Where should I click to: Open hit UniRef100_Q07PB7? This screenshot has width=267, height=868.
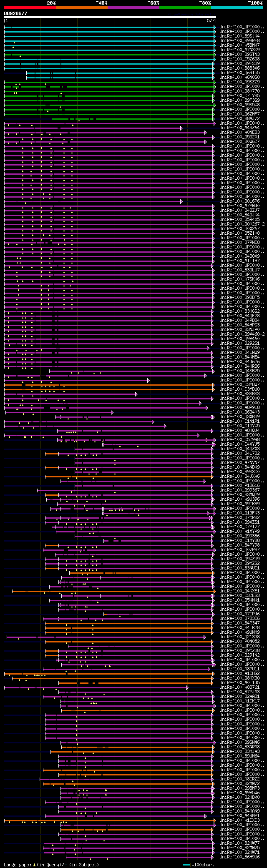239,549
